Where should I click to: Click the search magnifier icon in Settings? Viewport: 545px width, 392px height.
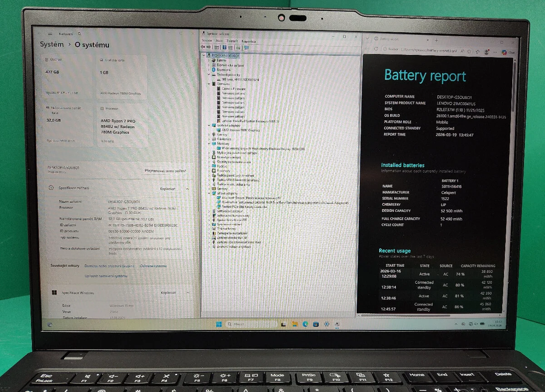tap(80, 34)
